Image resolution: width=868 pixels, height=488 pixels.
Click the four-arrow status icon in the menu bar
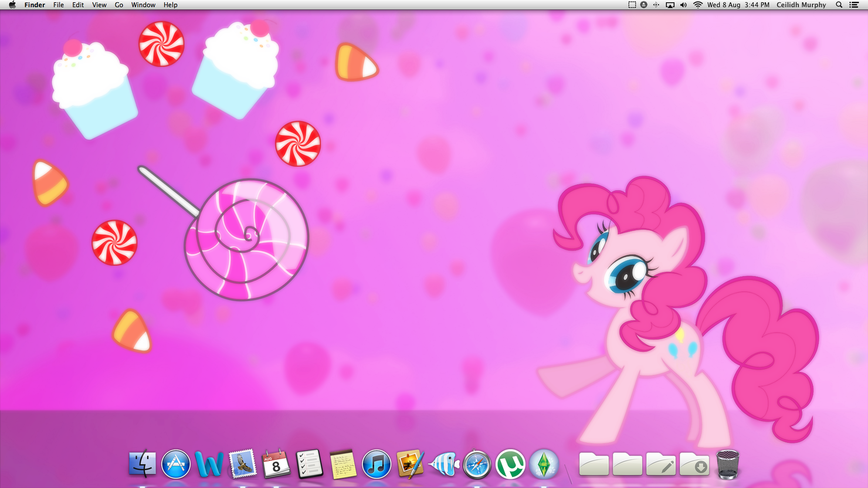tap(656, 5)
